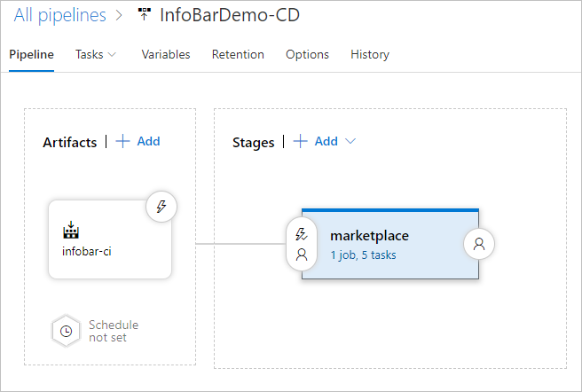This screenshot has height=392, width=582.
Task: Click the infobar-ci build artifact icon
Action: [71, 231]
